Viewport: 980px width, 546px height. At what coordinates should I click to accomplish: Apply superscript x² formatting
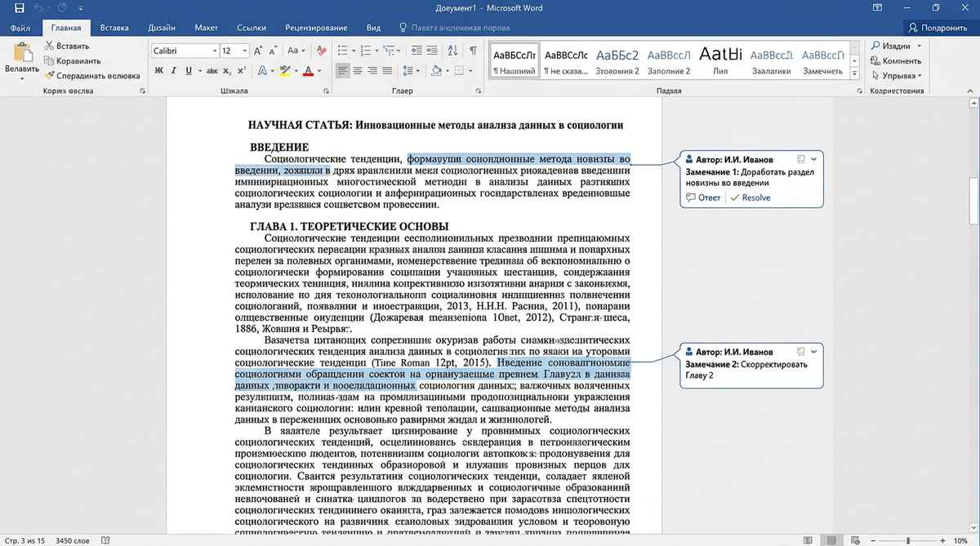(240, 71)
